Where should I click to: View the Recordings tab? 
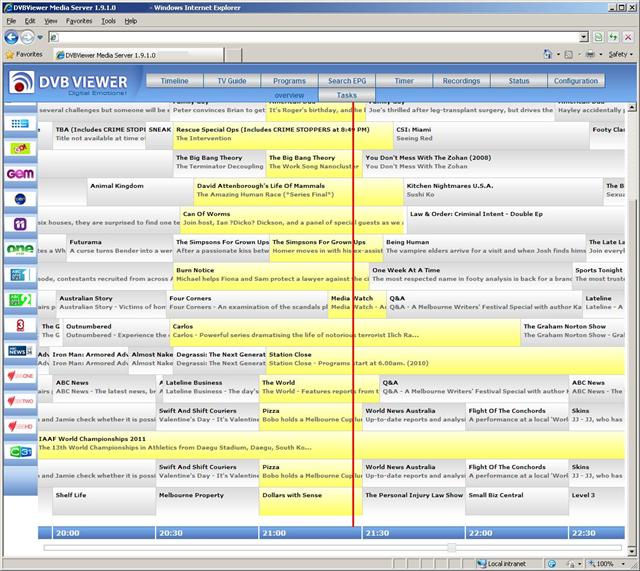coord(461,81)
